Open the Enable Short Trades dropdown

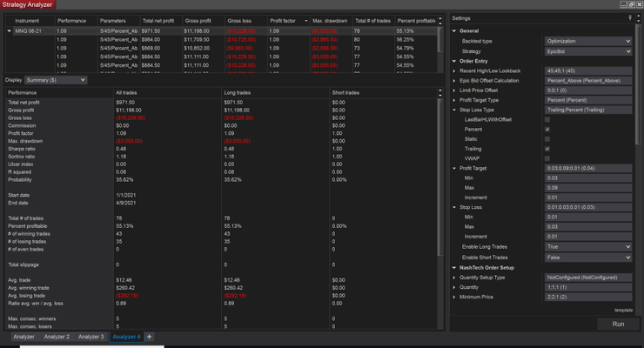[x=587, y=258]
